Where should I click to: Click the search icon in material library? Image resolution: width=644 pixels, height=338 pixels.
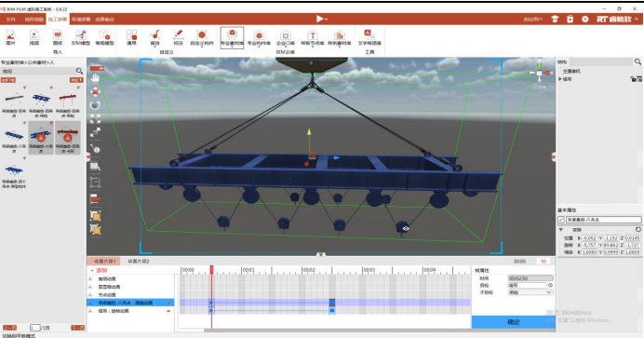pos(79,71)
